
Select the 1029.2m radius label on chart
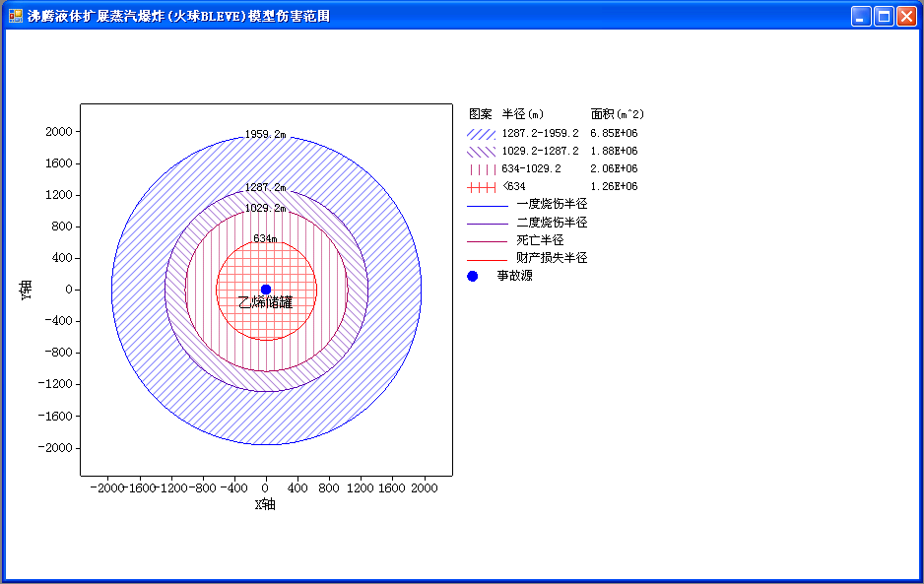[266, 208]
